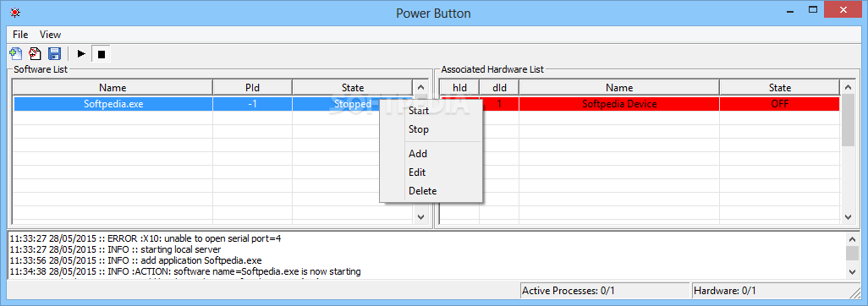868x306 pixels.
Task: Click the Hardware List vertical scrollbar thumb
Action: point(848,120)
